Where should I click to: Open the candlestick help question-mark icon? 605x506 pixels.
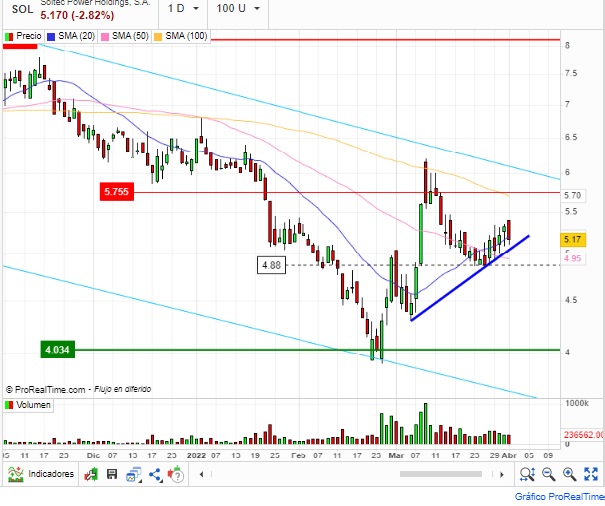[x=175, y=474]
